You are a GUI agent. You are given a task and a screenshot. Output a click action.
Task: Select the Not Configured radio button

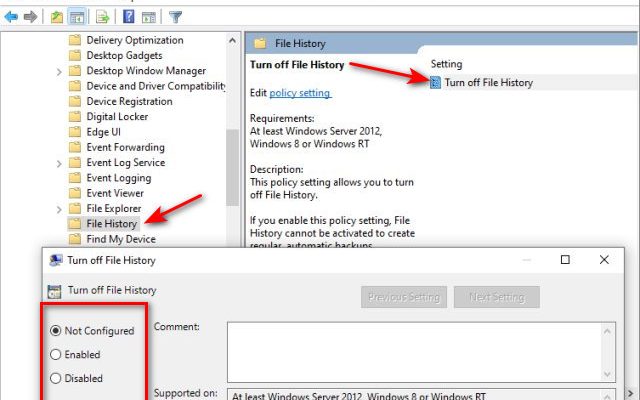[56, 330]
